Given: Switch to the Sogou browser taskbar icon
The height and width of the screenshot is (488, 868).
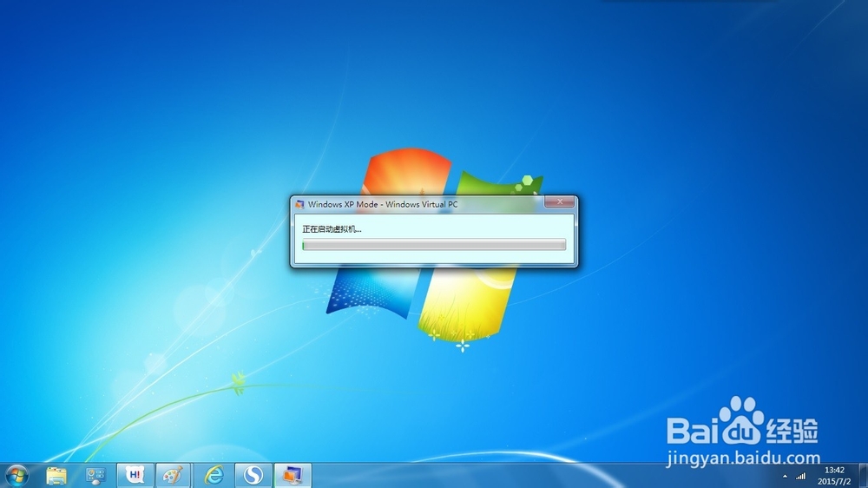Looking at the screenshot, I should 253,475.
